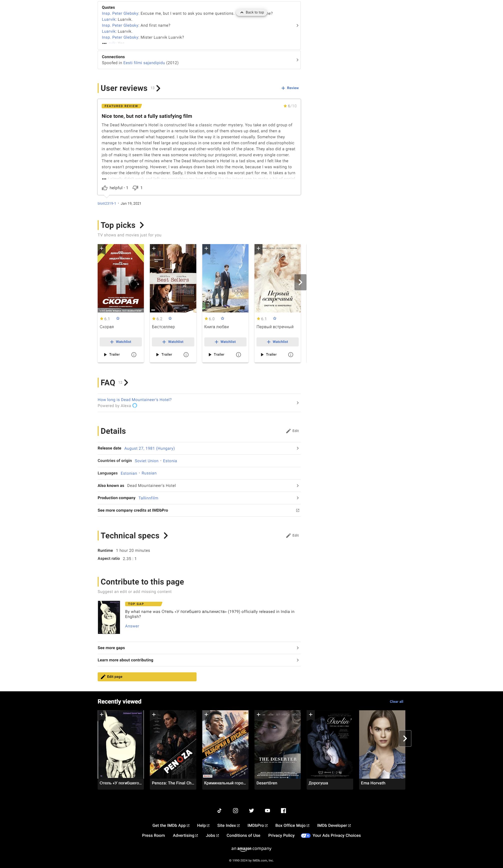Click the thumbs down review icon
The height and width of the screenshot is (868, 503).
pyautogui.click(x=135, y=188)
